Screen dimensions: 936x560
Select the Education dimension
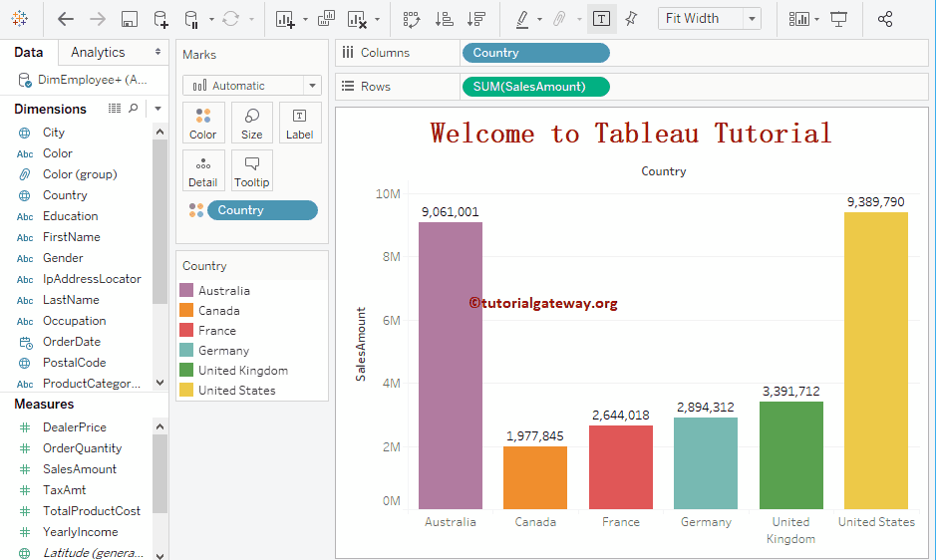pyautogui.click(x=71, y=216)
